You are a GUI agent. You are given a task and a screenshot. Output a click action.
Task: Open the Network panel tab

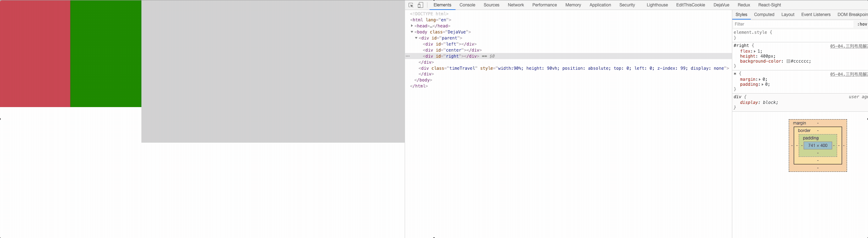click(516, 5)
